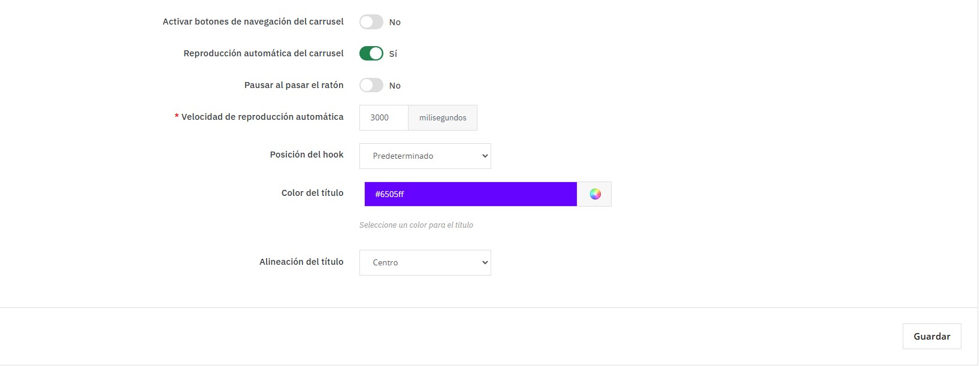Enable carousel navigation buttons toggle
This screenshot has height=366, width=980.
coord(371,22)
